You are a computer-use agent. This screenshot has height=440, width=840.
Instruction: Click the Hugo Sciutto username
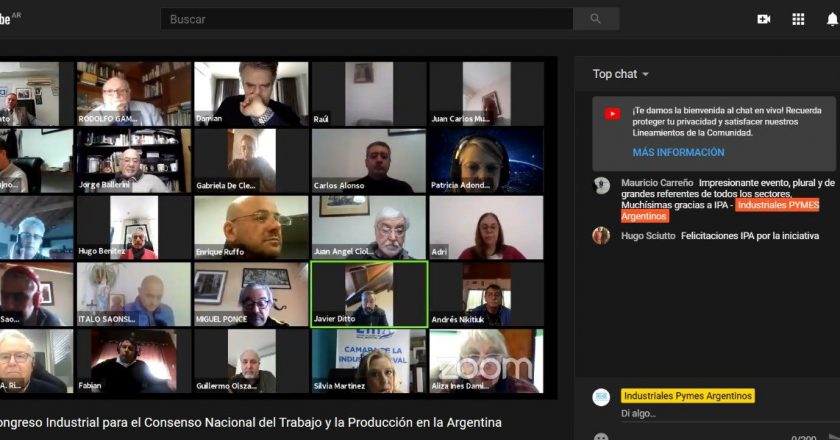tap(648, 236)
